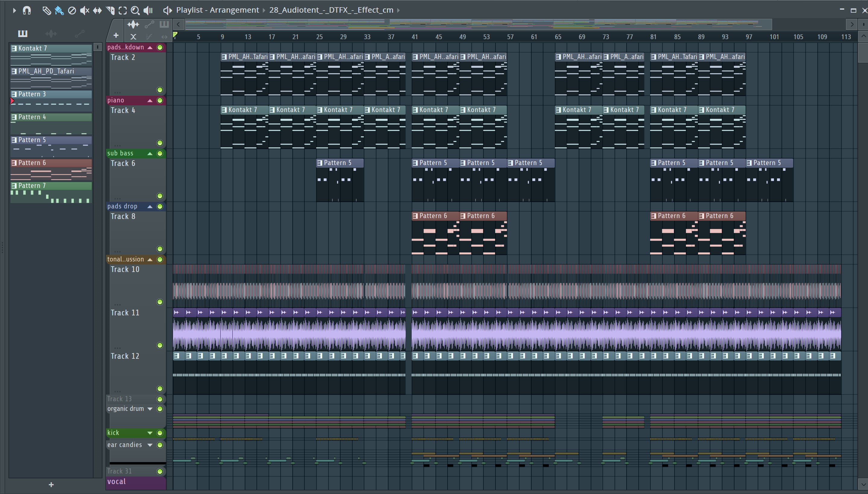Open the magnet snap settings

click(x=27, y=11)
